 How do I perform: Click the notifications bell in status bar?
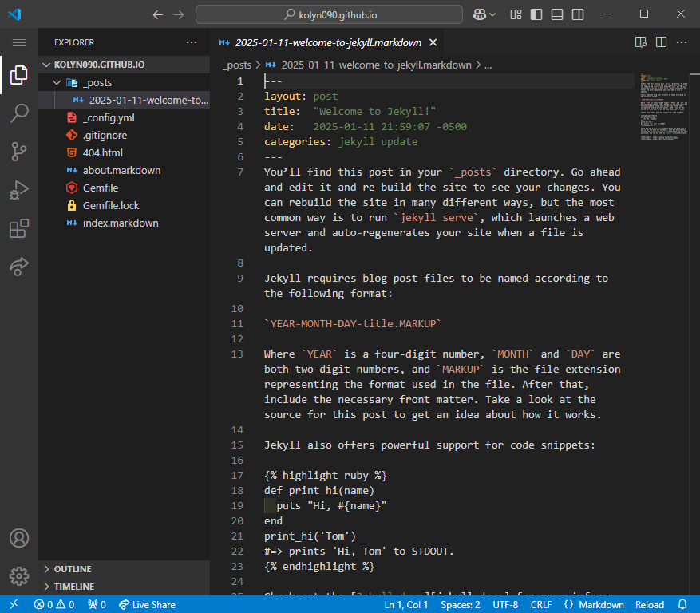pos(682,604)
